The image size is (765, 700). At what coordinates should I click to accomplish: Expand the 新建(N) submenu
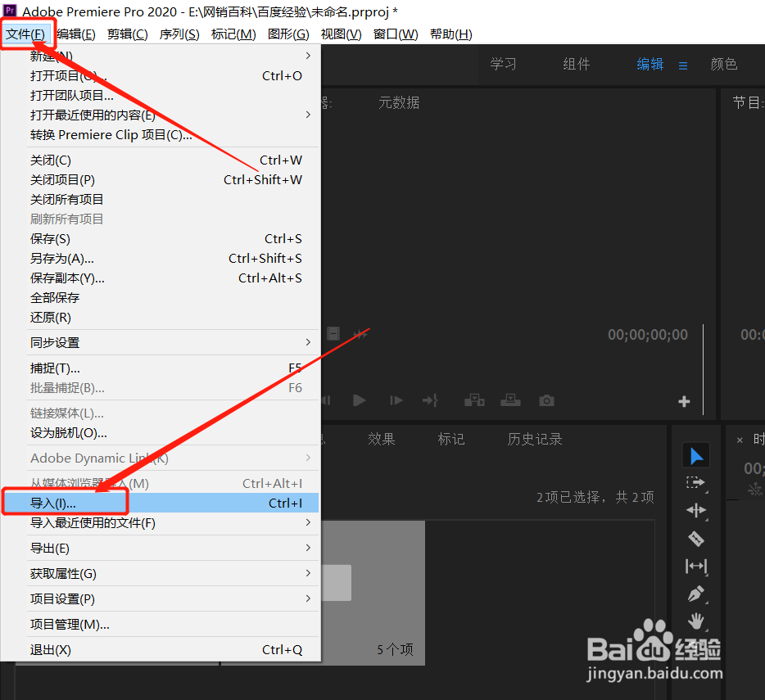(x=161, y=56)
